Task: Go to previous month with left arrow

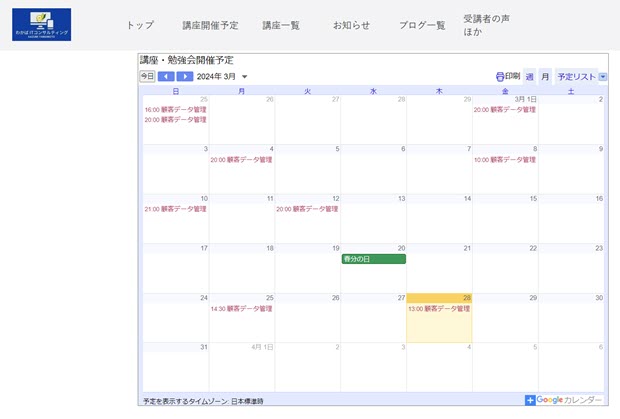Action: pyautogui.click(x=166, y=76)
